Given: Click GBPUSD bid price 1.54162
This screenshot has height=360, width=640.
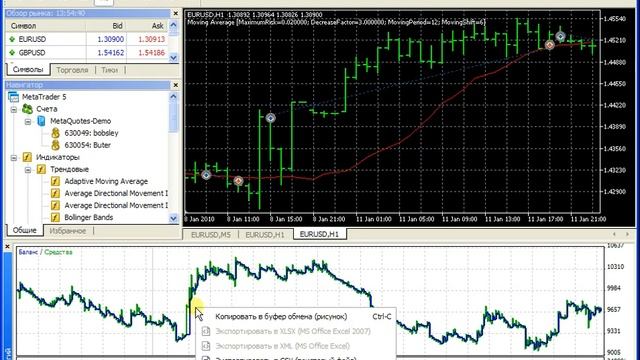Looking at the screenshot, I should coord(111,53).
